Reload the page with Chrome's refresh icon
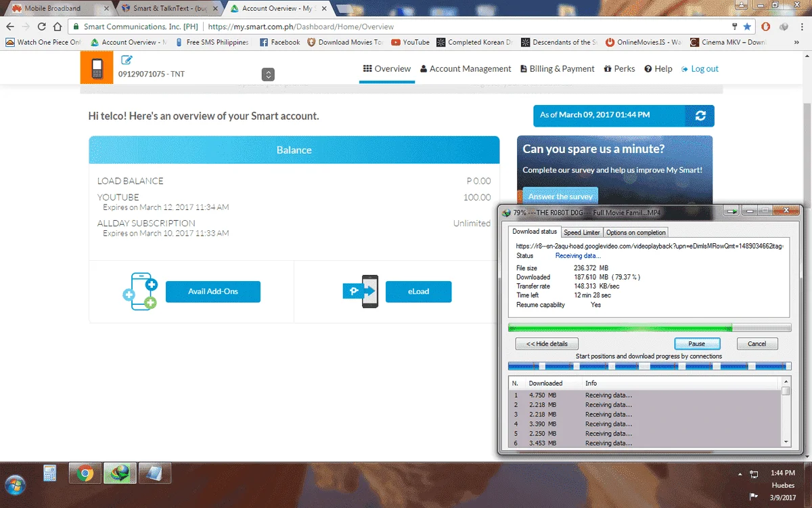This screenshot has width=812, height=508. [x=42, y=26]
